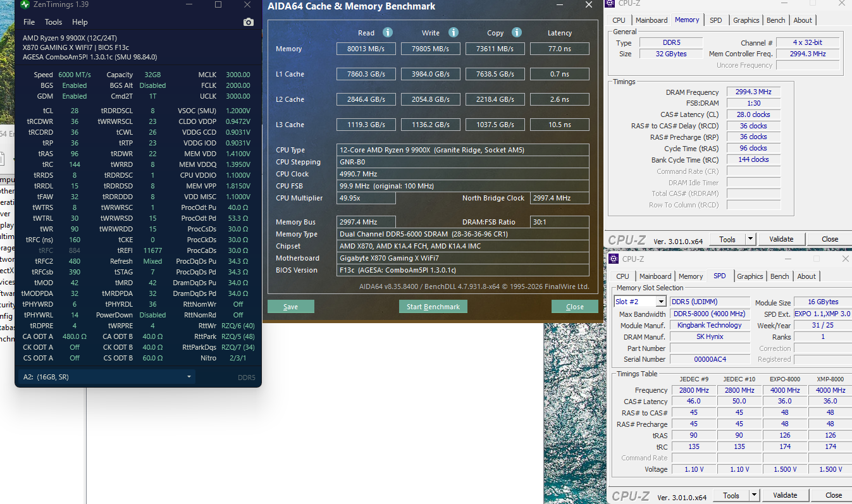Image resolution: width=852 pixels, height=504 pixels.
Task: Click the DRAM Manuf. value SK Hynix
Action: coord(710,336)
